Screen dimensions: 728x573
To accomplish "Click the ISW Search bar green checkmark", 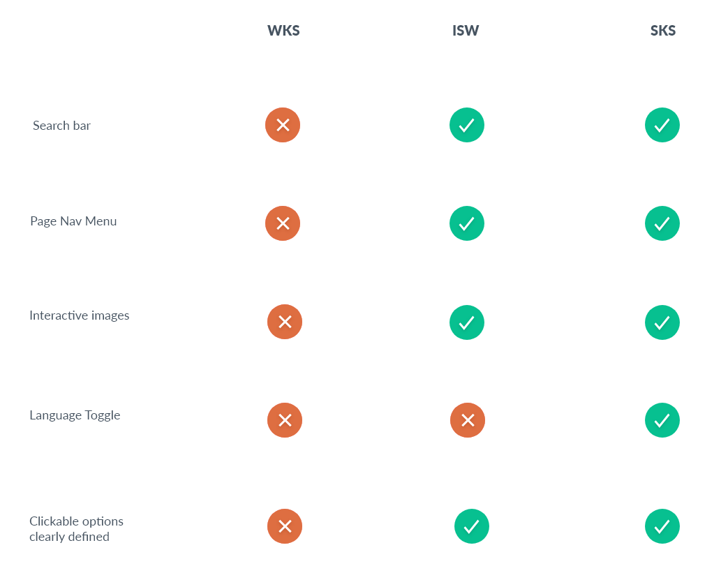I will (x=467, y=125).
